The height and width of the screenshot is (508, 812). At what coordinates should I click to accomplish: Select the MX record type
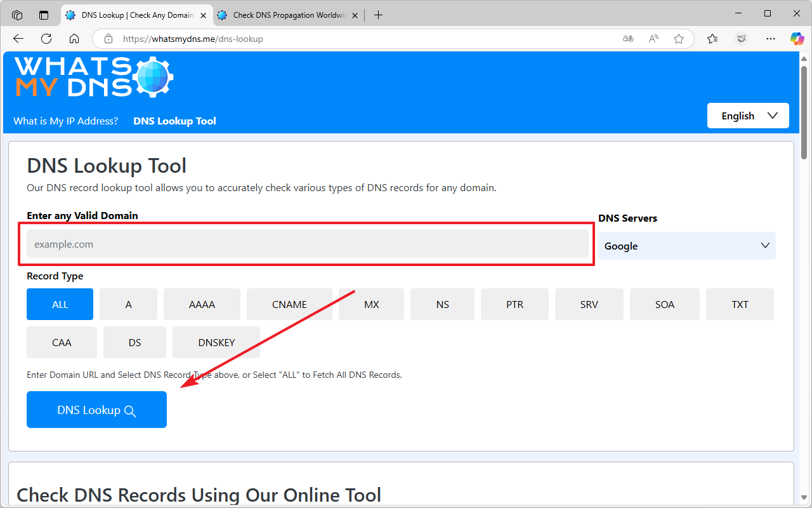click(372, 304)
